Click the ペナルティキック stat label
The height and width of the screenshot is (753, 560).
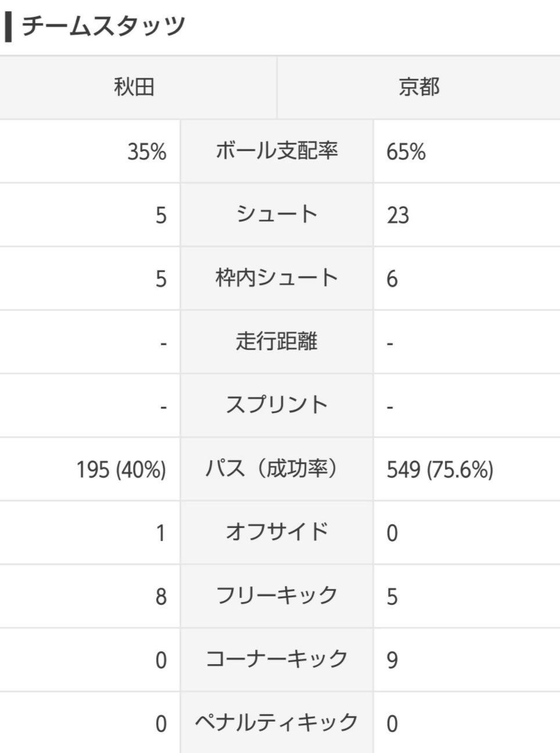pyautogui.click(x=277, y=722)
